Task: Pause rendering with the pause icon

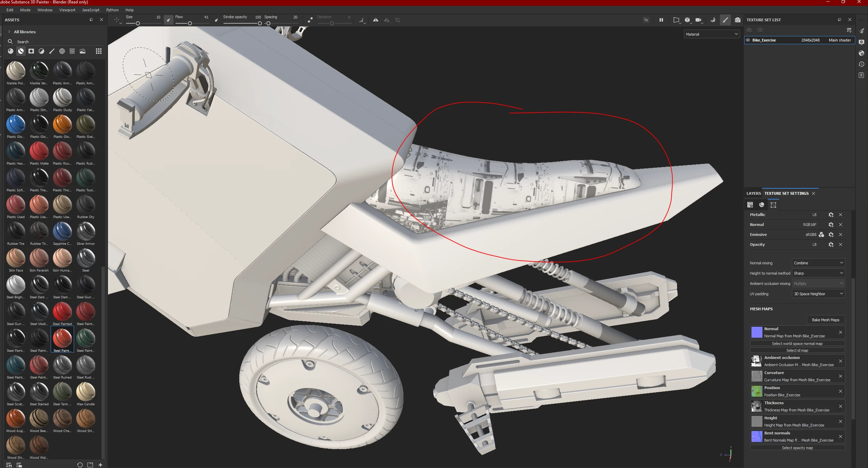Action: (661, 20)
